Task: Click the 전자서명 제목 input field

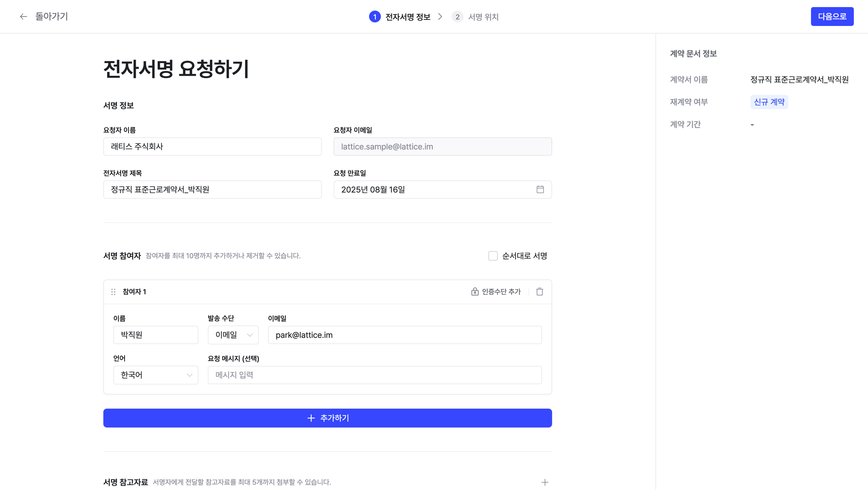Action: point(212,190)
